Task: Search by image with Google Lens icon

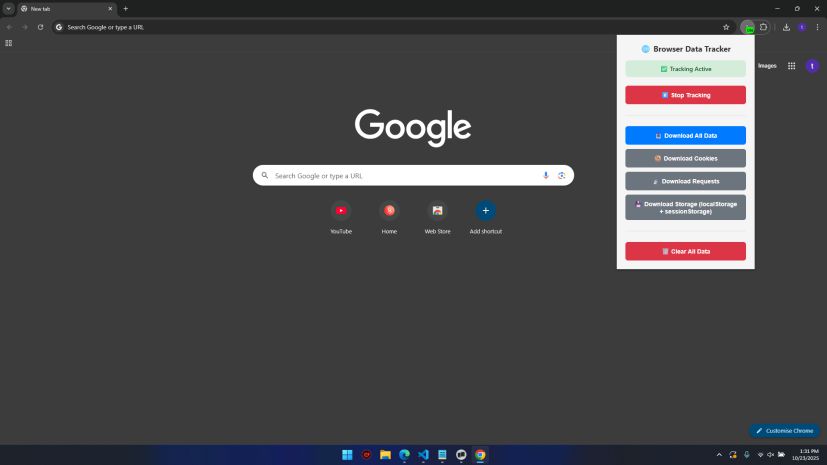Action: 562,176
